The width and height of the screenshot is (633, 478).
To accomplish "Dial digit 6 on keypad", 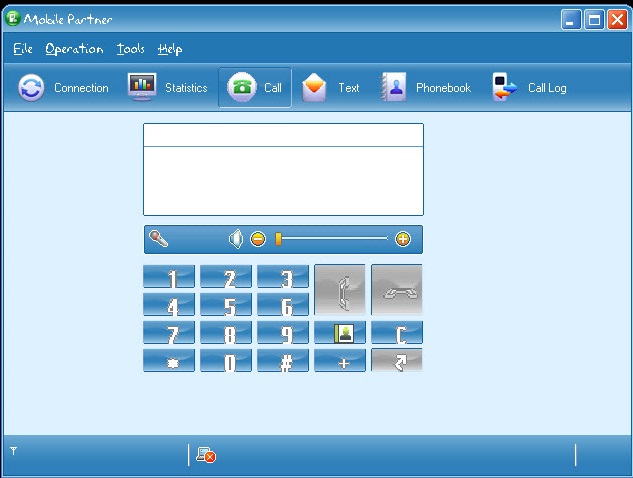I will [283, 304].
